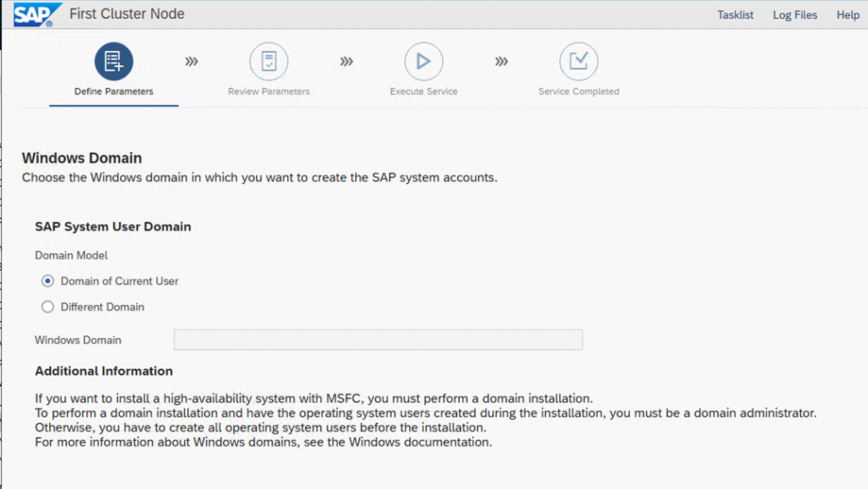Click the Execute Service step label
The height and width of the screenshot is (489, 868).
tap(424, 92)
